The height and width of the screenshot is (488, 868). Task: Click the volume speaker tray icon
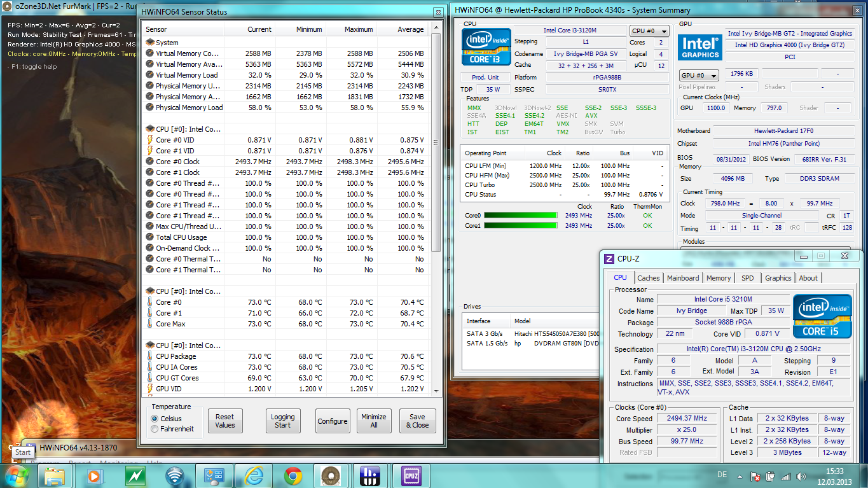[800, 476]
